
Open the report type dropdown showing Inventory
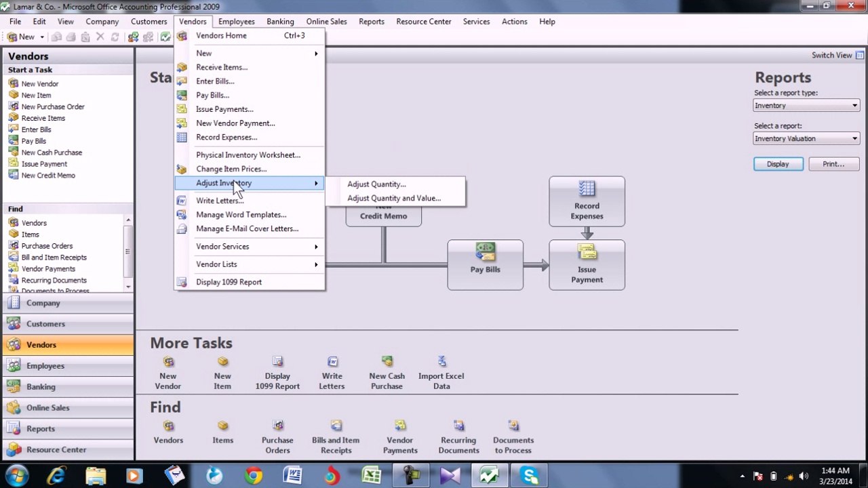(x=806, y=105)
